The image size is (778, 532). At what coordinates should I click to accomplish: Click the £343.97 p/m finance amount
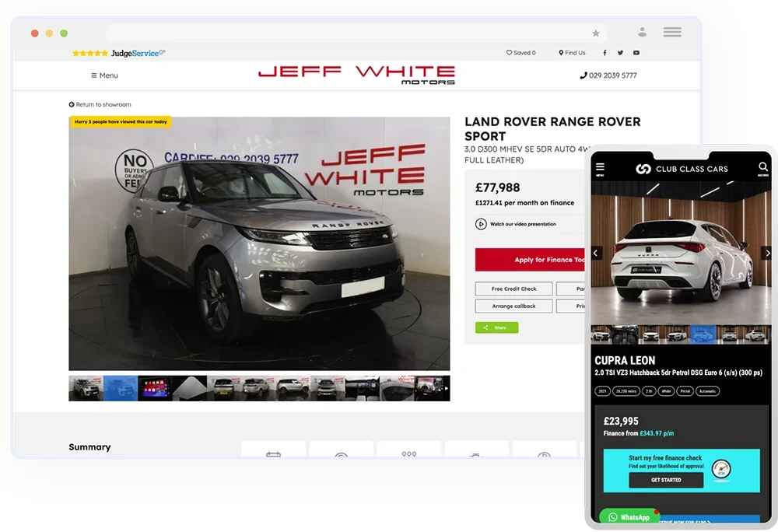[657, 433]
